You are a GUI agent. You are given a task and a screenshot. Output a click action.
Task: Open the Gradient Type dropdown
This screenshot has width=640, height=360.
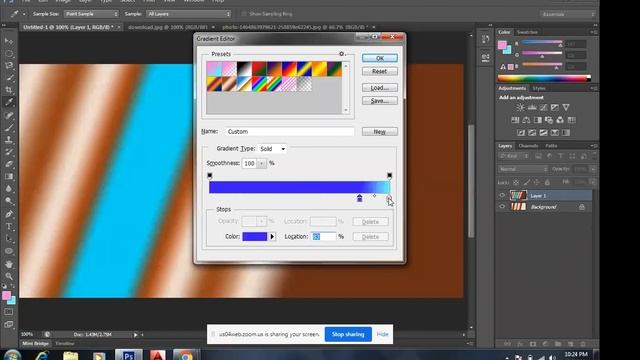tap(272, 149)
